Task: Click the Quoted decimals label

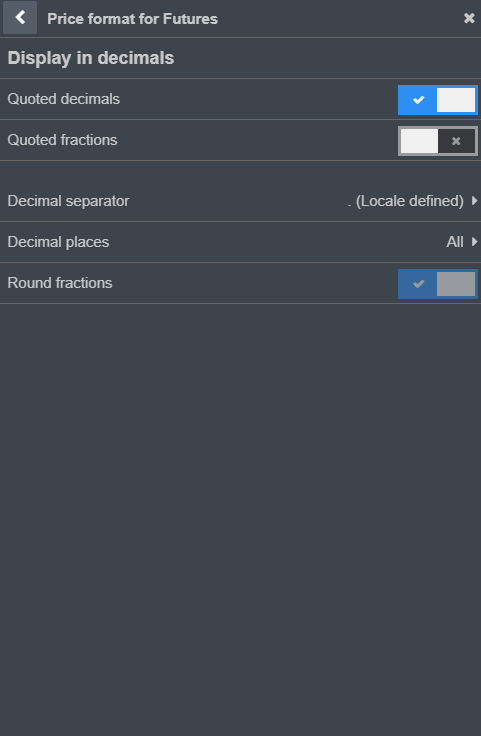Action: (x=64, y=99)
